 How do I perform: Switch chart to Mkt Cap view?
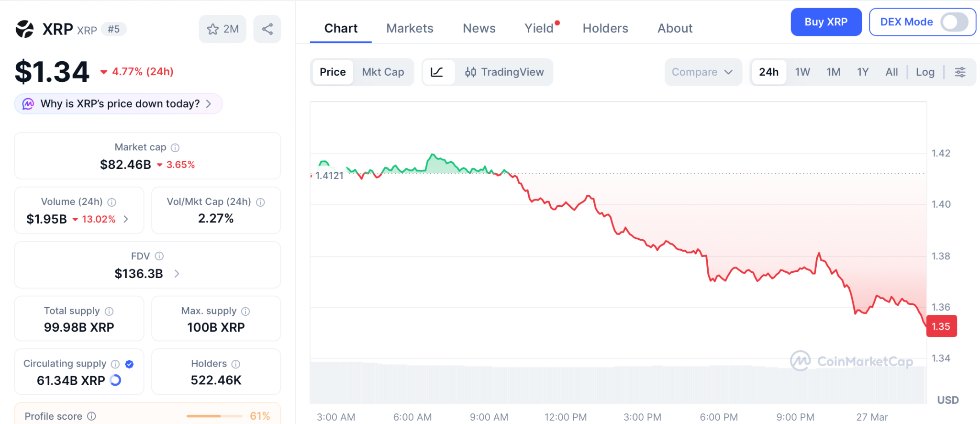click(383, 72)
